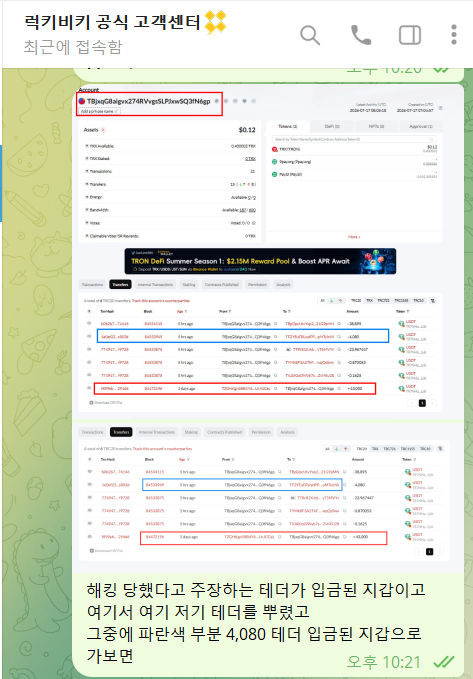Click the double-check read receipt at 오후 10:21
Screen dimensions: 473x679
(x=444, y=662)
